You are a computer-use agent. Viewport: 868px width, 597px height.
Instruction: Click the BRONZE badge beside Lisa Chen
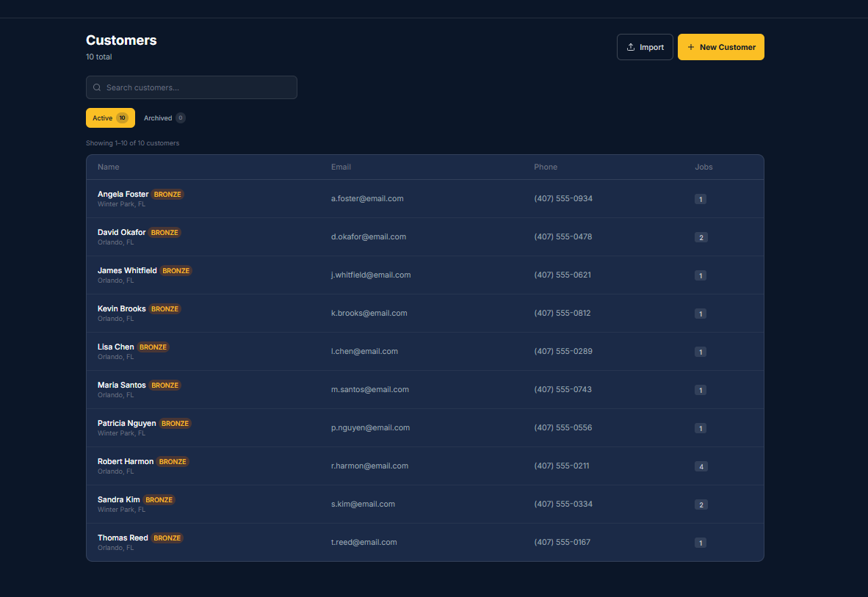(153, 347)
